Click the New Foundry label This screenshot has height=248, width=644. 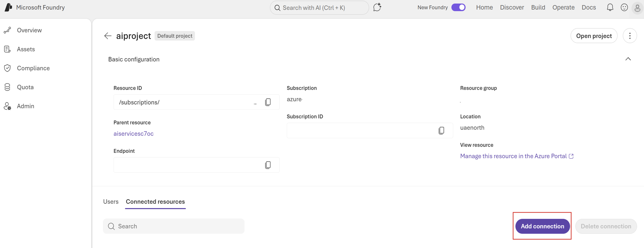tap(433, 7)
